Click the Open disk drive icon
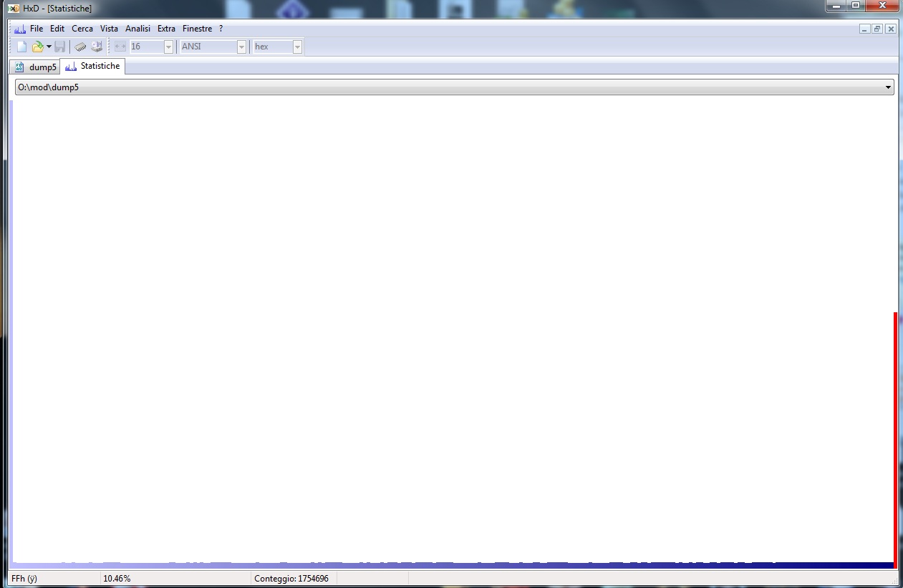The width and height of the screenshot is (903, 588). pyautogui.click(x=97, y=47)
